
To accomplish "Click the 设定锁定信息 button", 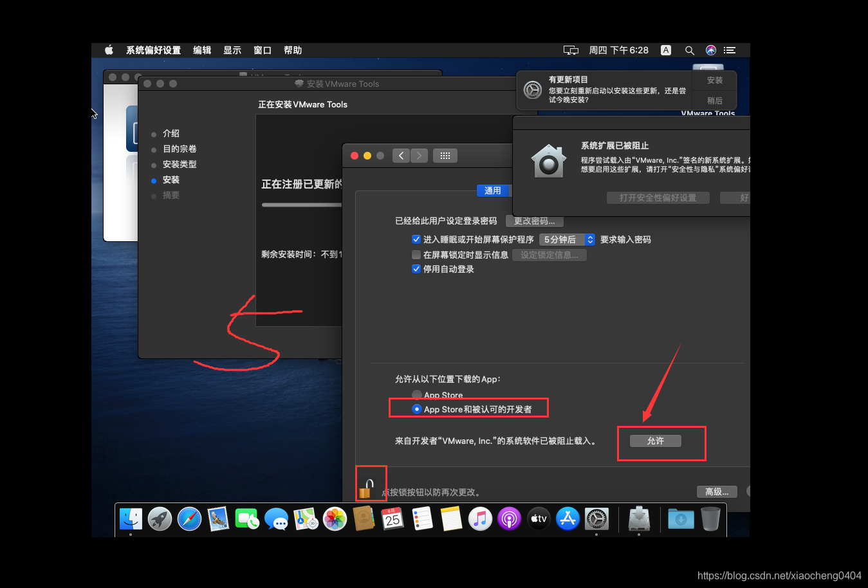I will (549, 255).
